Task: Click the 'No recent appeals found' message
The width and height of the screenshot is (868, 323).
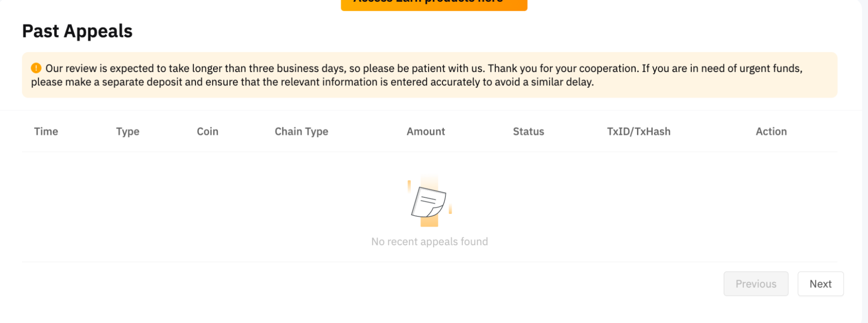Action: click(x=429, y=241)
